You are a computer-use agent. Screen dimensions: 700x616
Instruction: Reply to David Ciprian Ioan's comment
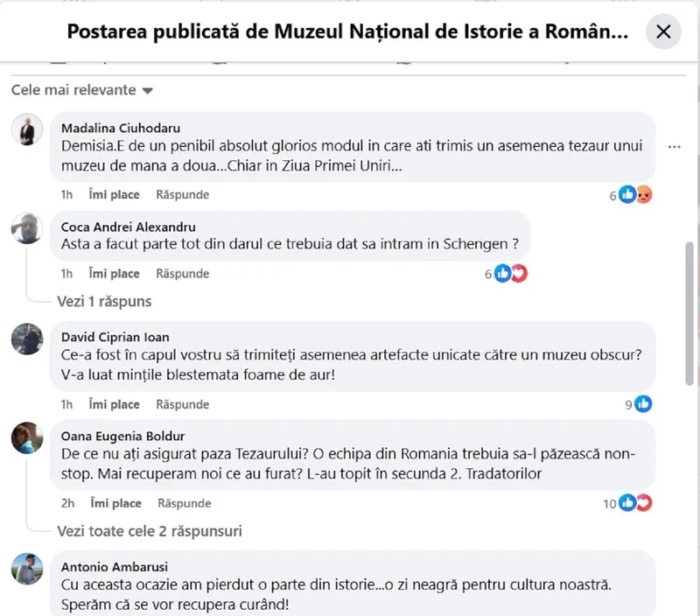[x=183, y=404]
